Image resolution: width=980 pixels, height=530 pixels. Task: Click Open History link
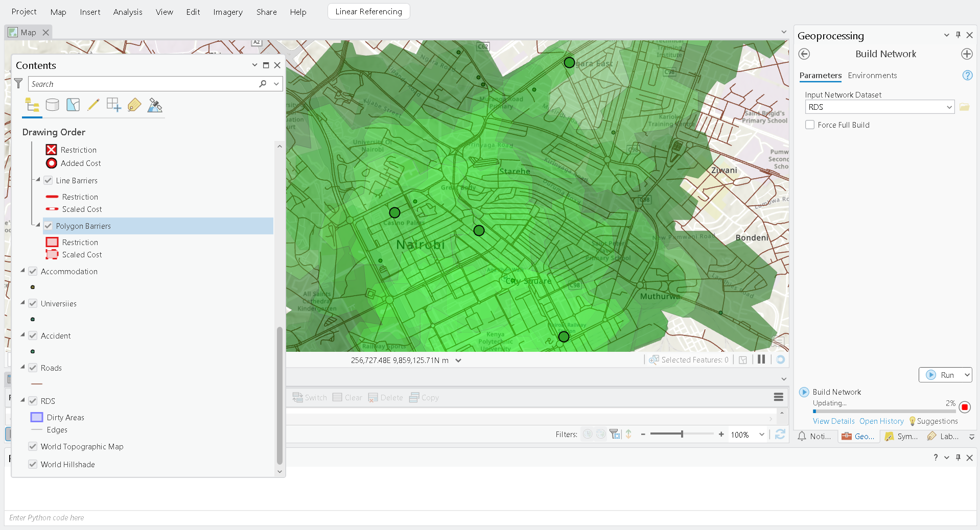tap(881, 421)
